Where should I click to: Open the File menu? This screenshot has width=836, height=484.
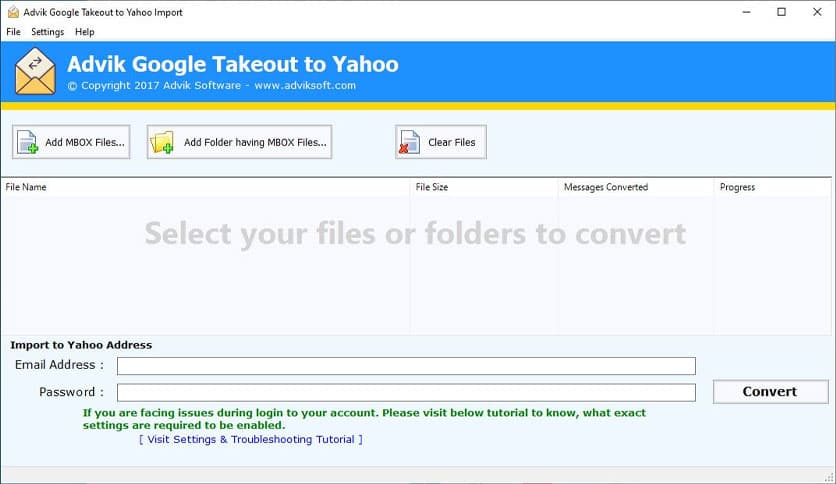click(13, 32)
